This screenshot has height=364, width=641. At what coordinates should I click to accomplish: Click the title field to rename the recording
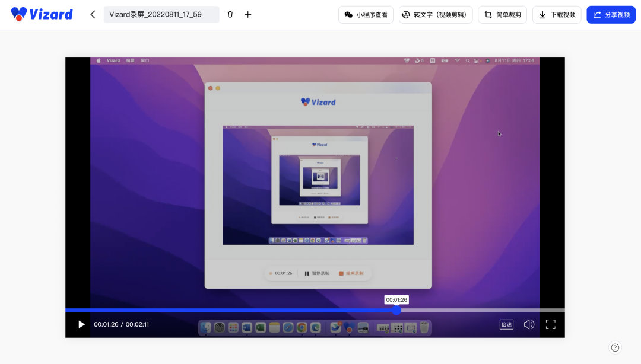161,14
